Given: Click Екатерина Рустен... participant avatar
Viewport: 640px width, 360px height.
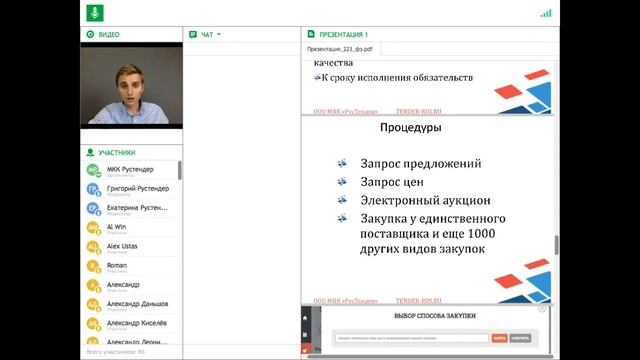Looking at the screenshot, I should pos(93,208).
